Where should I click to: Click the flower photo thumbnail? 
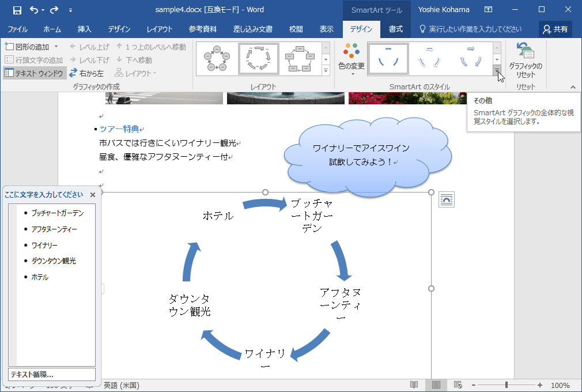[x=407, y=98]
